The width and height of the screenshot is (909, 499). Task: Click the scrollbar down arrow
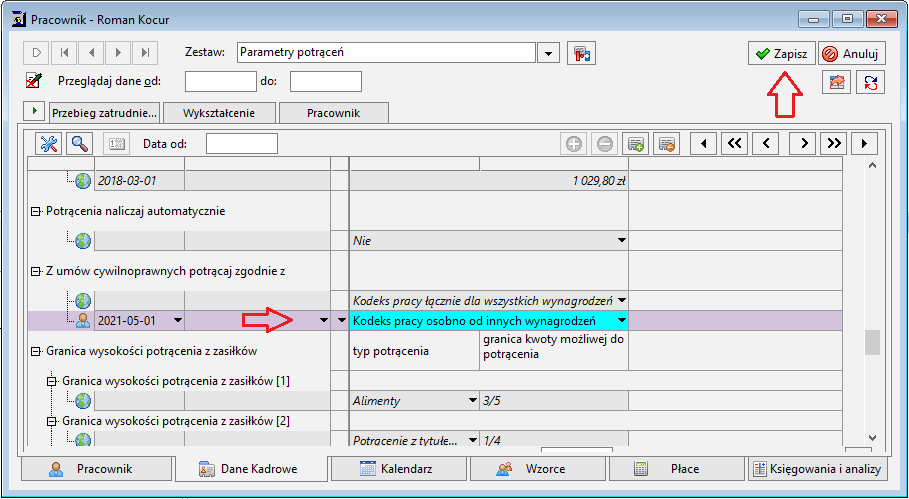pyautogui.click(x=872, y=438)
